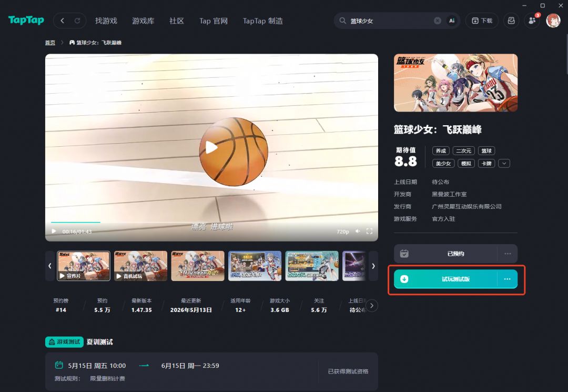This screenshot has width=568, height=392.
Task: Open the fifth screenshot thumbnail
Action: 312,266
